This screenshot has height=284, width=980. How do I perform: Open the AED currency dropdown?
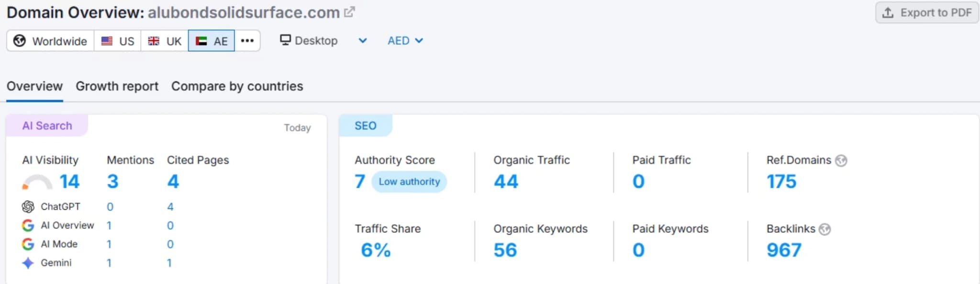click(405, 41)
